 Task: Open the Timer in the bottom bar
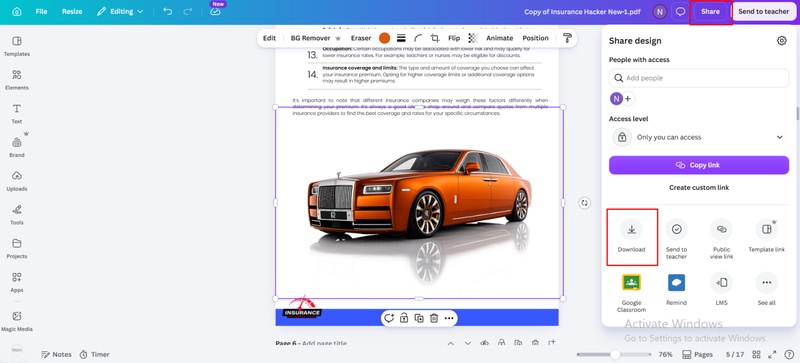94,354
